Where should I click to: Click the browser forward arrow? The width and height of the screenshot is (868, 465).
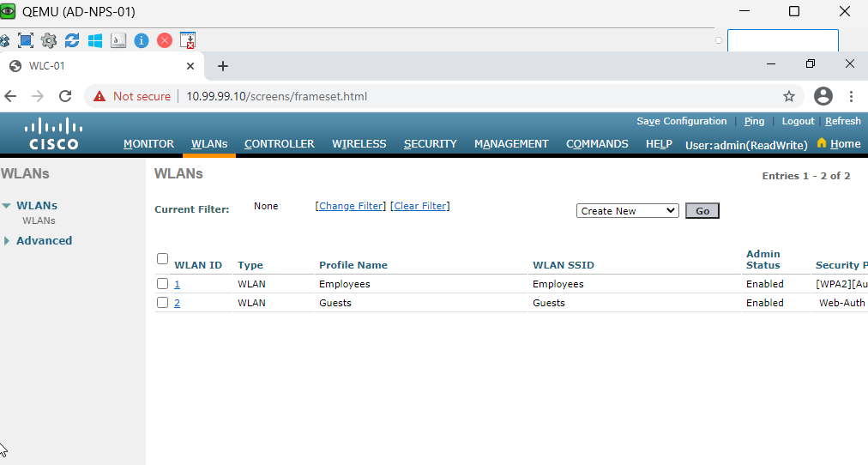point(38,96)
